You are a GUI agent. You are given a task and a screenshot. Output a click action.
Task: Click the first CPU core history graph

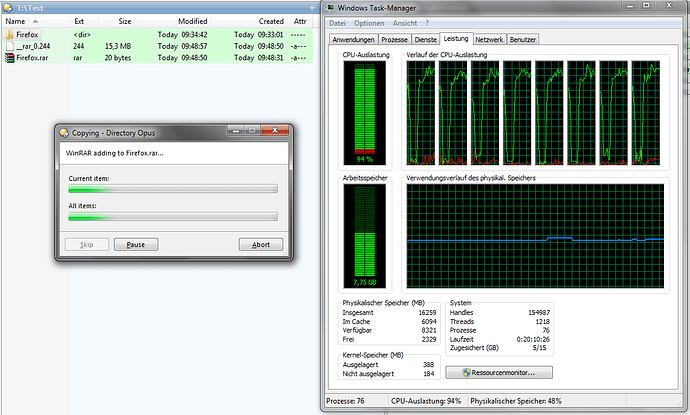point(421,113)
